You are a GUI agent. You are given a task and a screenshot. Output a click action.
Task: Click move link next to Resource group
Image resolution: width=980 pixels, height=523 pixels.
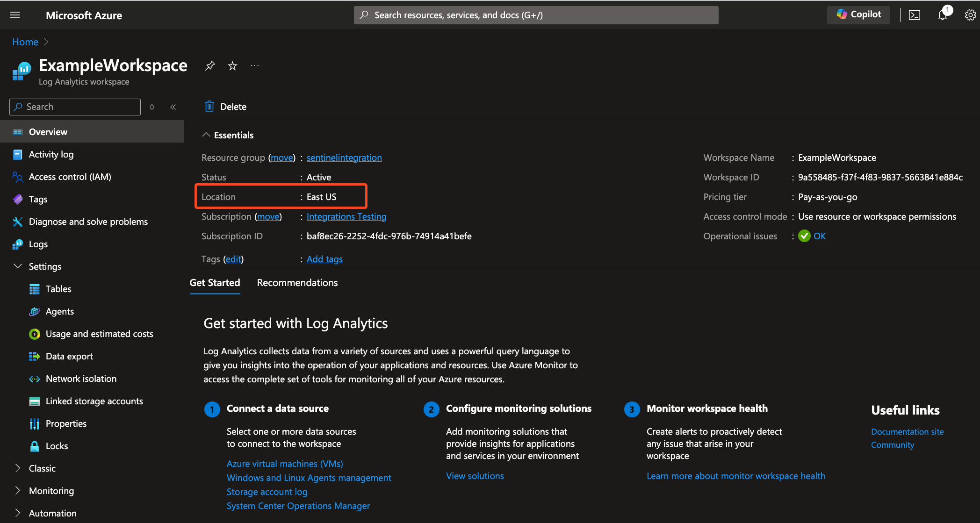click(x=282, y=158)
